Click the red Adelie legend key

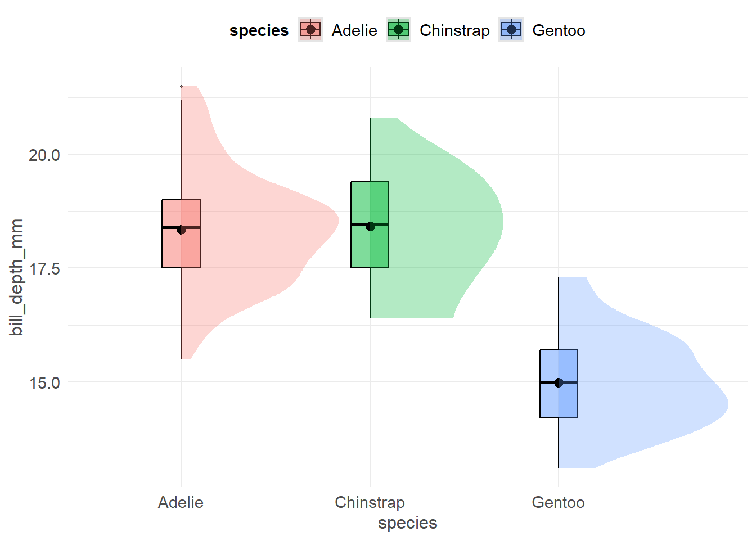(310, 30)
